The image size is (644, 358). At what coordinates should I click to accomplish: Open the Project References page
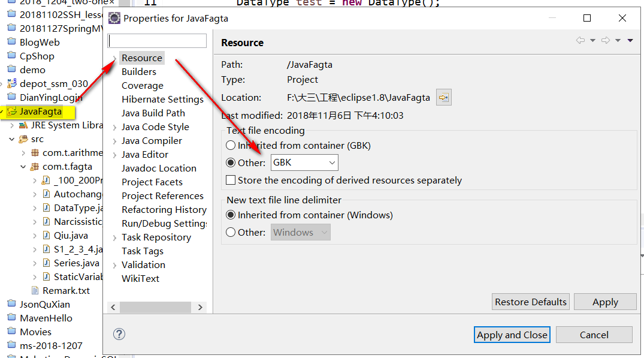click(x=162, y=196)
